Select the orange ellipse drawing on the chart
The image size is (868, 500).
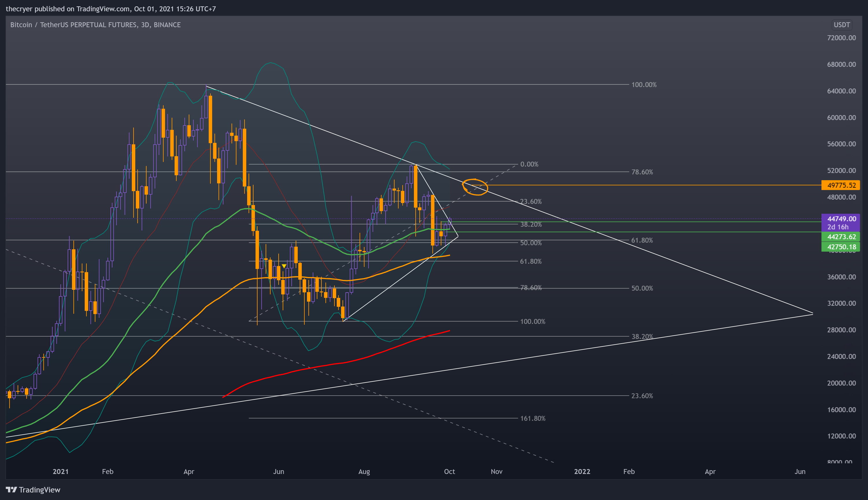tap(475, 187)
